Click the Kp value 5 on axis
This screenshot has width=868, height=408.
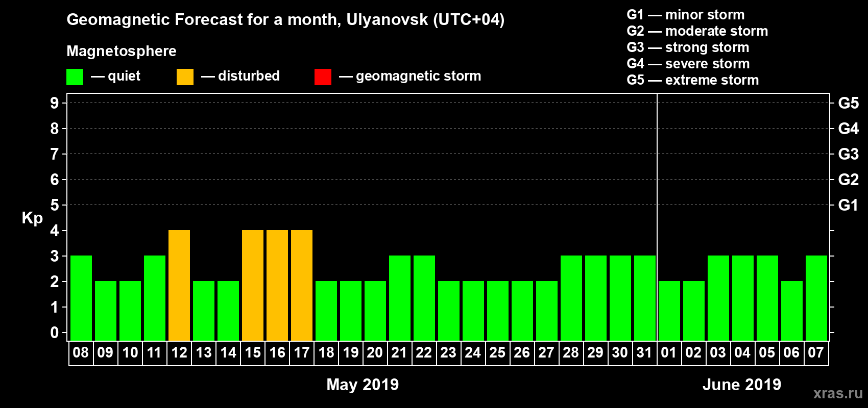pyautogui.click(x=55, y=205)
